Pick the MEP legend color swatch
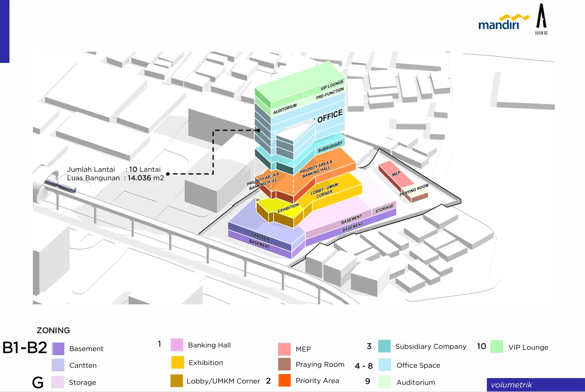This screenshot has width=585, height=392. (284, 349)
